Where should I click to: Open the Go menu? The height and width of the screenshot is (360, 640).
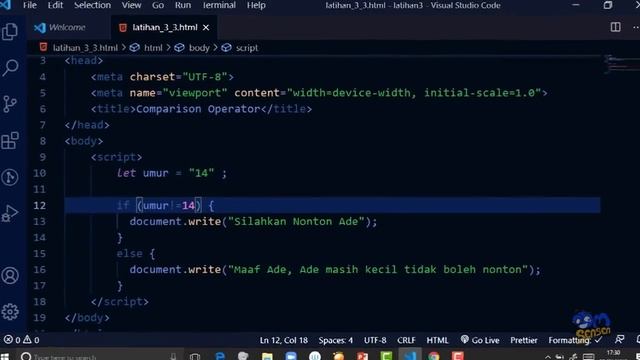[158, 5]
